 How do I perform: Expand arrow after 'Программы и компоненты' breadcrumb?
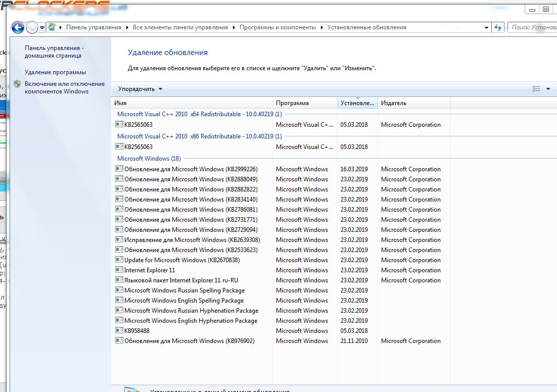click(322, 27)
